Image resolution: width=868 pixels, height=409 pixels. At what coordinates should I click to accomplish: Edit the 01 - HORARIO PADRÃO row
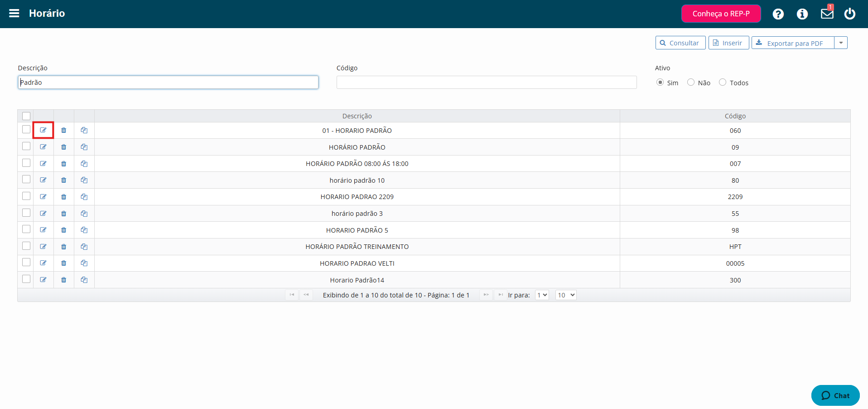(x=43, y=130)
